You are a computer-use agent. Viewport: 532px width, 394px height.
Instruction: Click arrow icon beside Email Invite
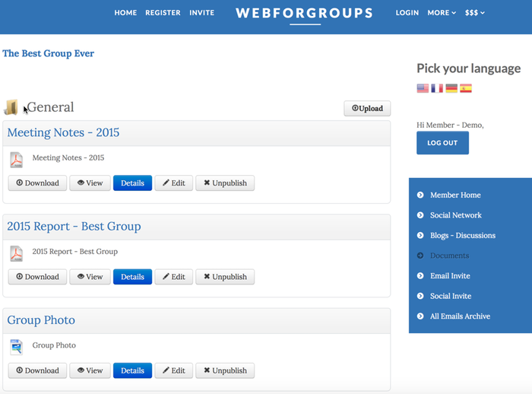tap(420, 276)
